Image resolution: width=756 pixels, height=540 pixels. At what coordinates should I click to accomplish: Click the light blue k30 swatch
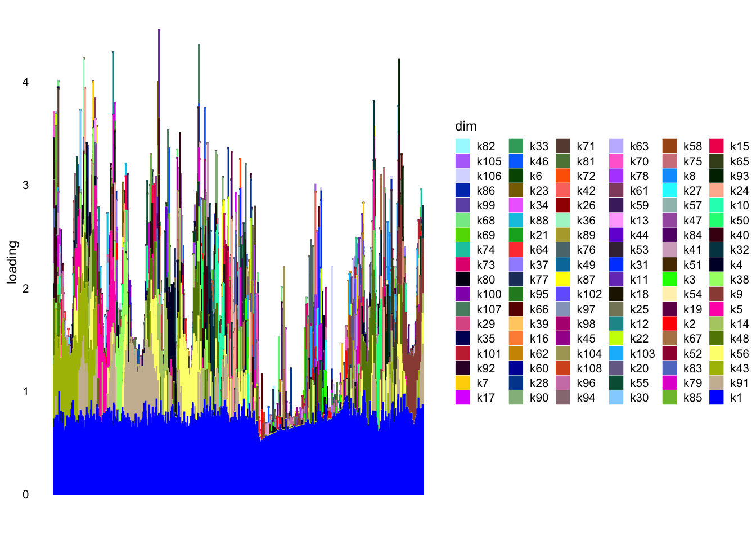pyautogui.click(x=616, y=398)
